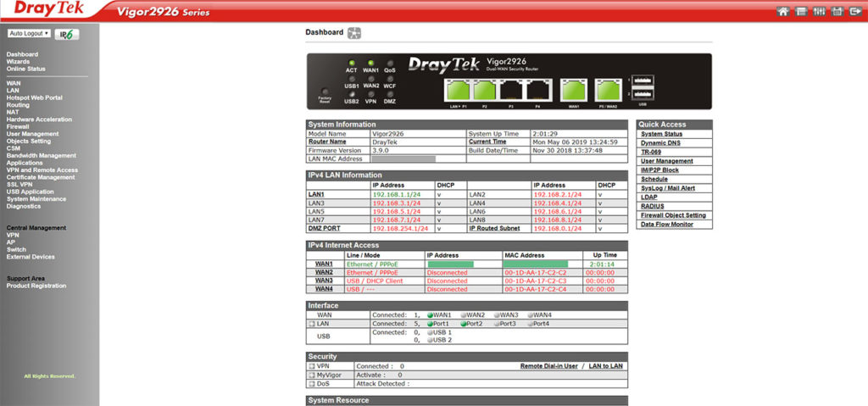868x406 pixels.
Task: Click the Logout arrow icon
Action: 855,11
